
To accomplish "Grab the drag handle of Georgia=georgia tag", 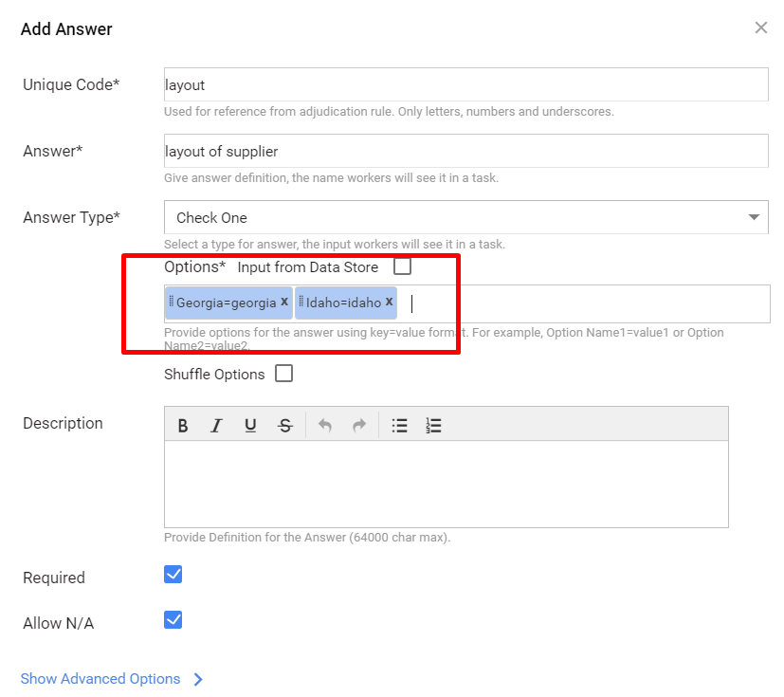I will click(x=171, y=301).
